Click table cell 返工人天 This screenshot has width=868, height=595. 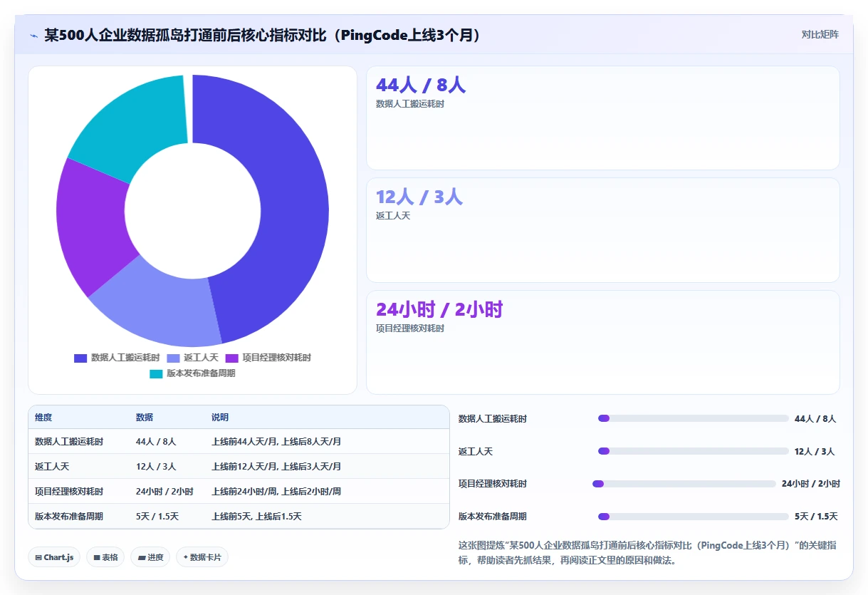(52, 467)
